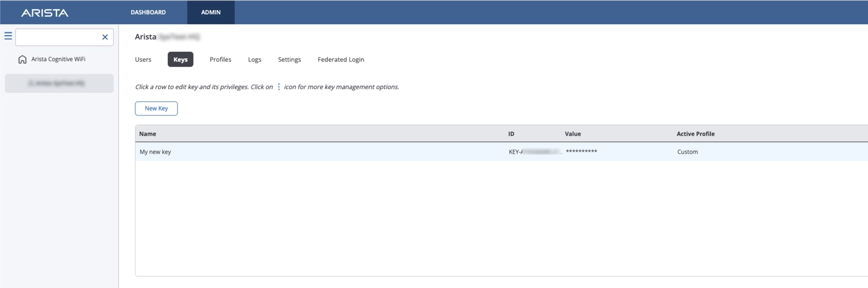Open Arista Cognitive WiFi tree entry
This screenshot has height=288, width=868.
point(58,59)
